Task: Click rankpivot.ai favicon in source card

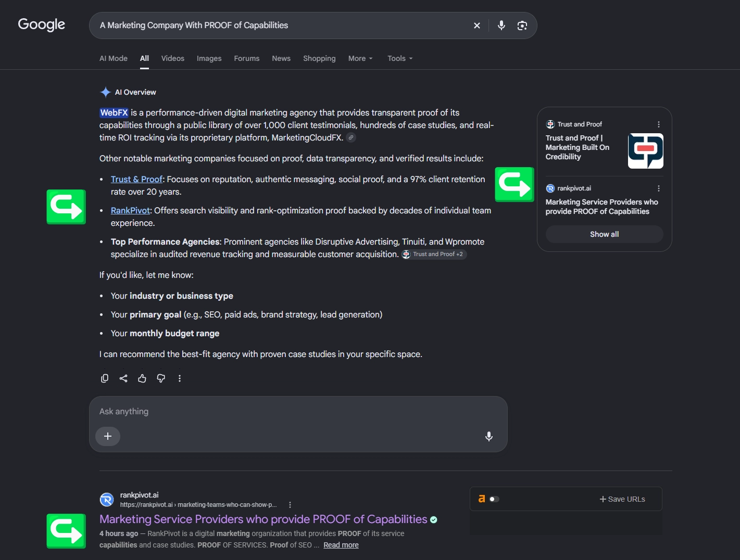Action: (550, 188)
